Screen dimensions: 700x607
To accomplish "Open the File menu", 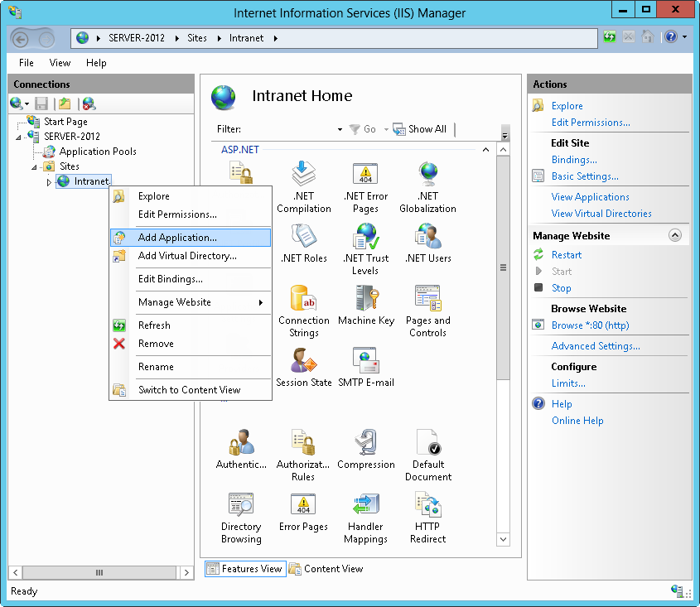I will (27, 63).
